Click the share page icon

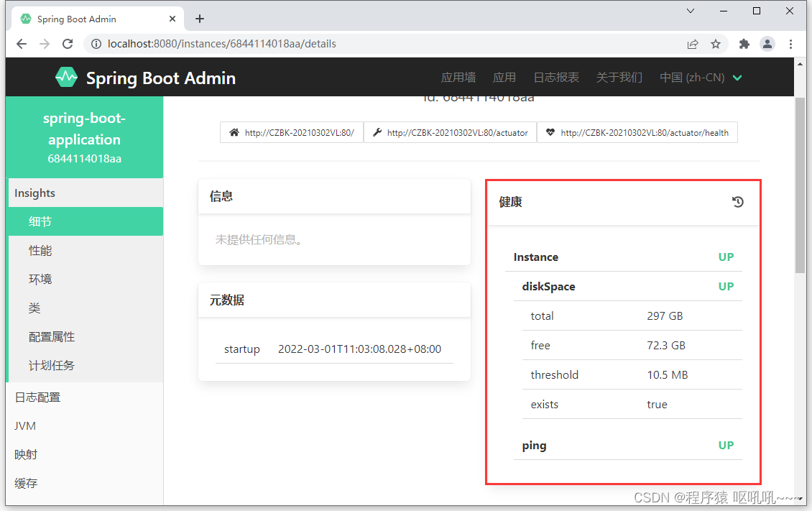click(693, 44)
